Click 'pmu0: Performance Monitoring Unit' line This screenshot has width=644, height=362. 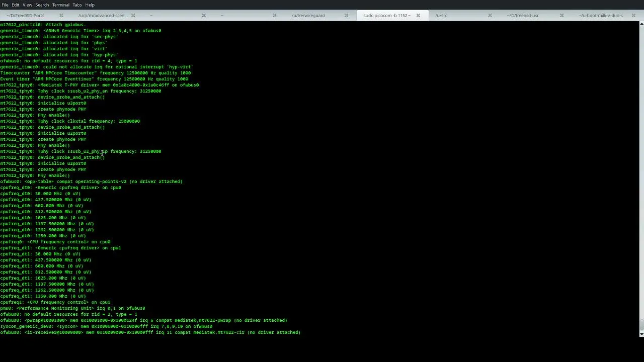72,308
